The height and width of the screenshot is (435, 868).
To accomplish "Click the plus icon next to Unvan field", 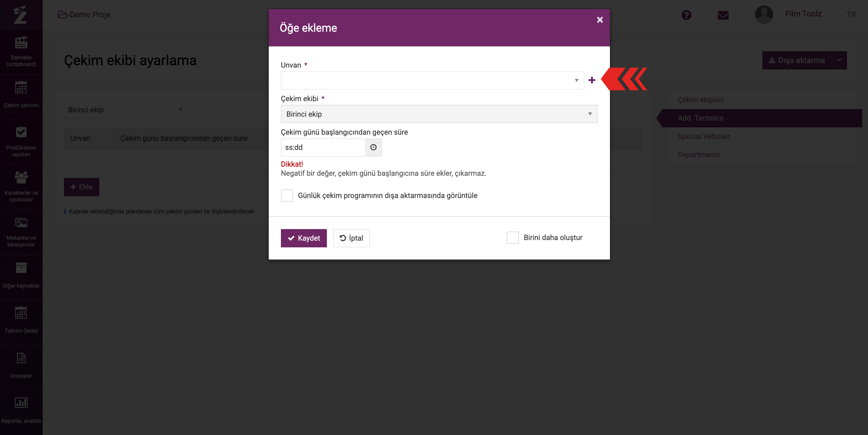I will [592, 80].
